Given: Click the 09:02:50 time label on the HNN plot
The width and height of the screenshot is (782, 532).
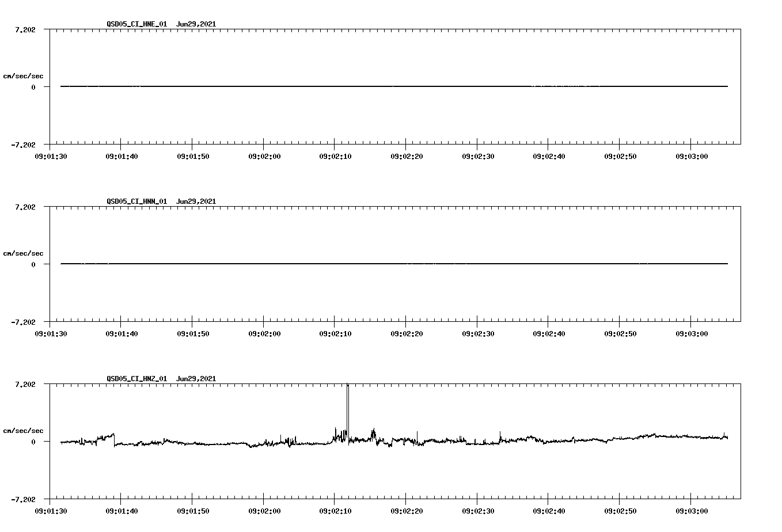Looking at the screenshot, I should tap(620, 334).
